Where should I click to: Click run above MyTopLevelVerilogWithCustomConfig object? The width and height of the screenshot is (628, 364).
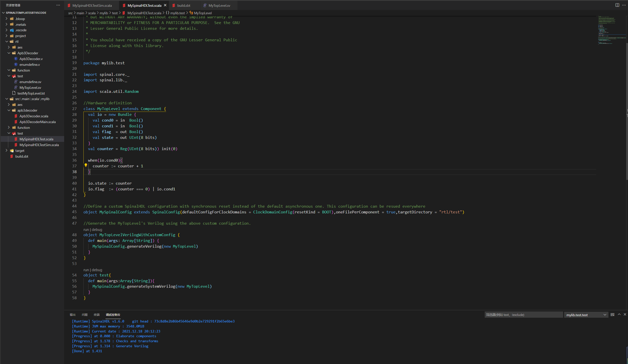coord(86,230)
